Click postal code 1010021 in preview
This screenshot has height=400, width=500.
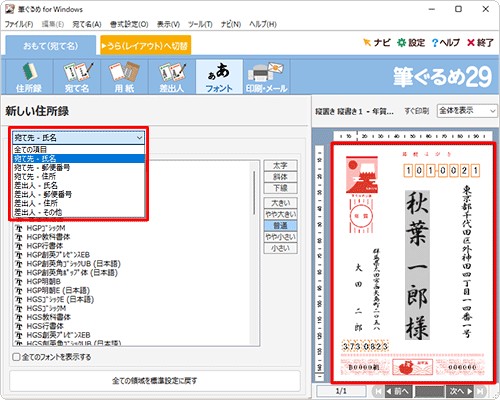[442, 171]
